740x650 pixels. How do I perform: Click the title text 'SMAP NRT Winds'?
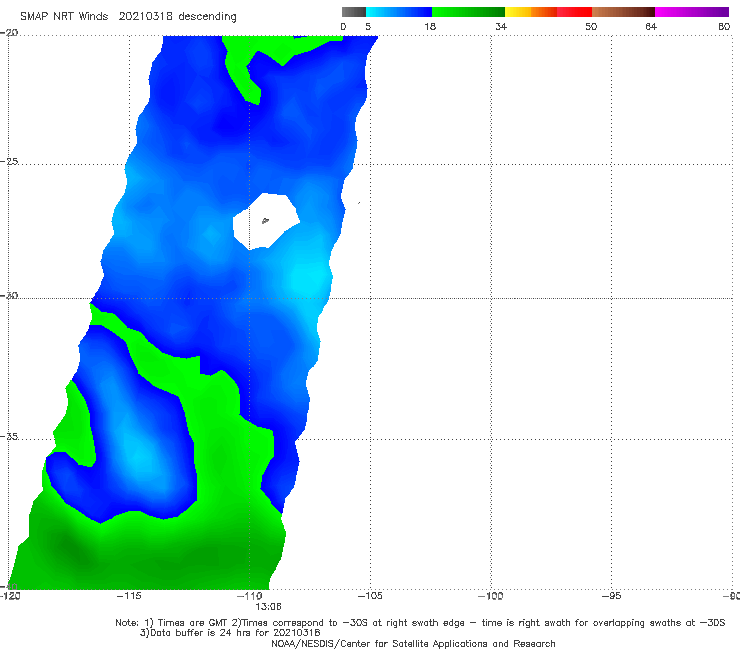pos(64,16)
